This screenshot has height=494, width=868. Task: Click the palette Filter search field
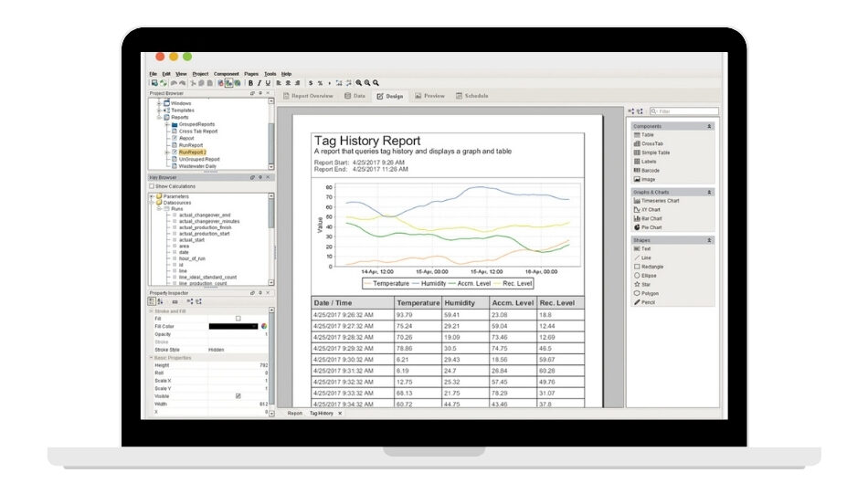pos(686,111)
